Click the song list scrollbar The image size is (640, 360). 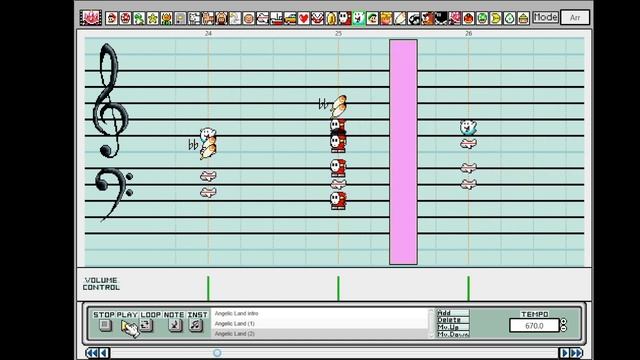pos(431,324)
